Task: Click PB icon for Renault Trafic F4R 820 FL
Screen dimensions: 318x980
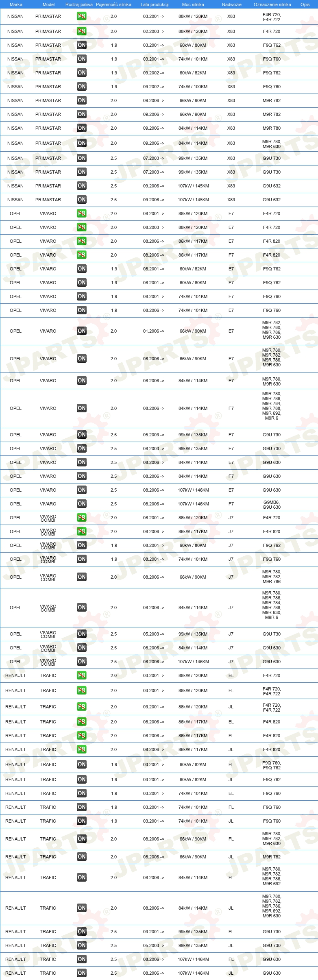Action: (x=82, y=736)
